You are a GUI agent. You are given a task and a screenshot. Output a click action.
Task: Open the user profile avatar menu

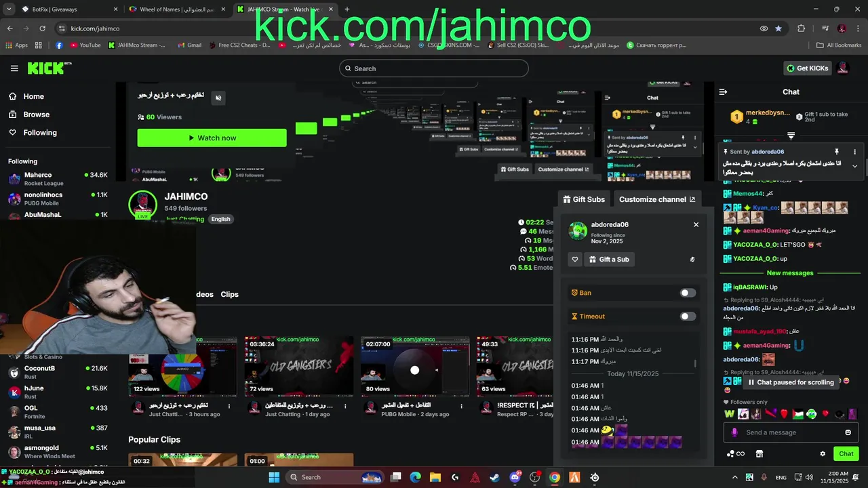click(843, 68)
